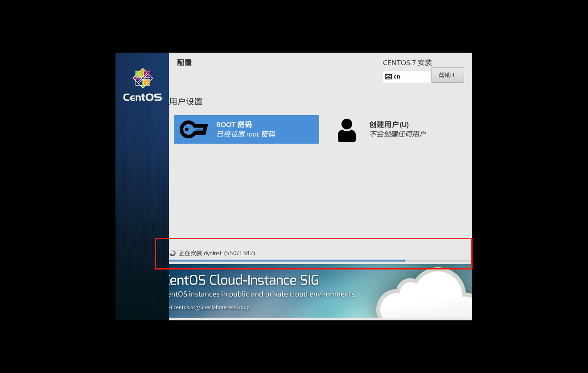Click the filled part of progress bar
Screen dimensions: 588x373
point(285,261)
